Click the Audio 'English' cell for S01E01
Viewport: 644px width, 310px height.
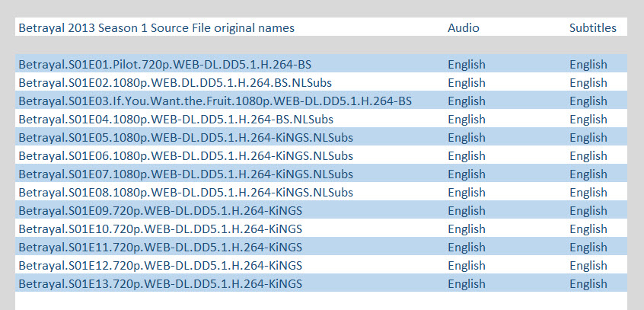467,65
